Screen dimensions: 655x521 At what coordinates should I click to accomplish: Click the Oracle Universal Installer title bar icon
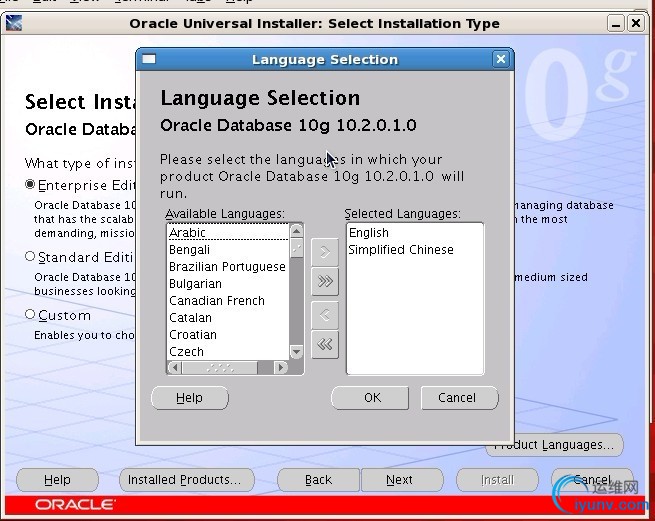(14, 23)
